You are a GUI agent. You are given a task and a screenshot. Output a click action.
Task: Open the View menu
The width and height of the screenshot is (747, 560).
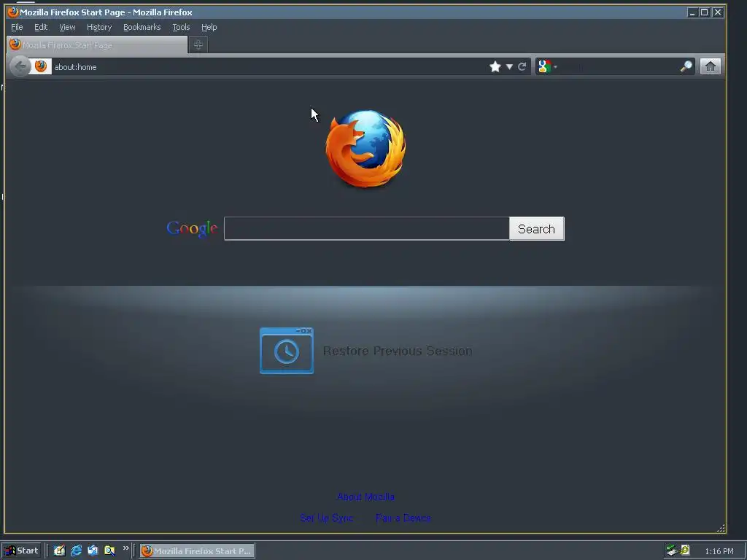67,27
